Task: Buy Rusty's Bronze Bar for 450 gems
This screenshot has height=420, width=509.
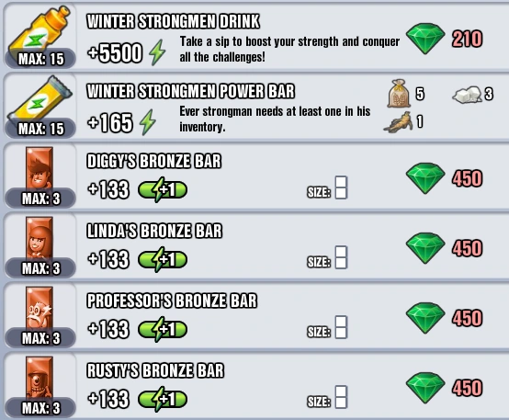Action: 444,388
